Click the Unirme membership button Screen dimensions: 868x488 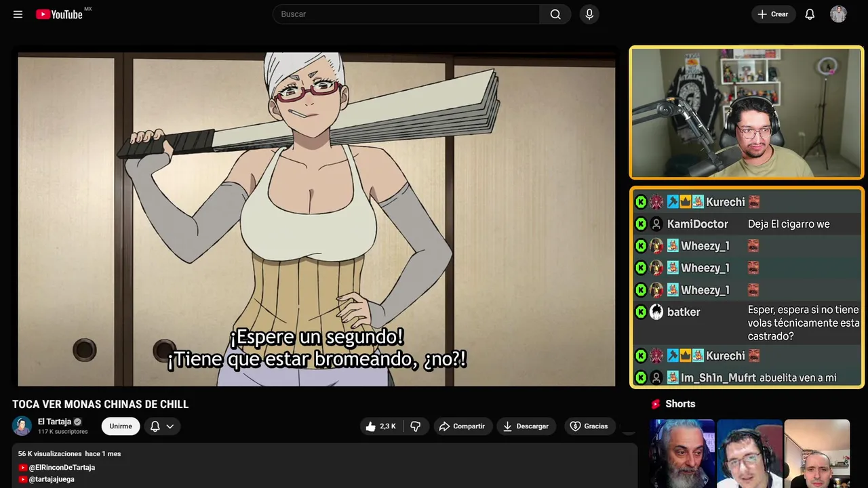[121, 426]
